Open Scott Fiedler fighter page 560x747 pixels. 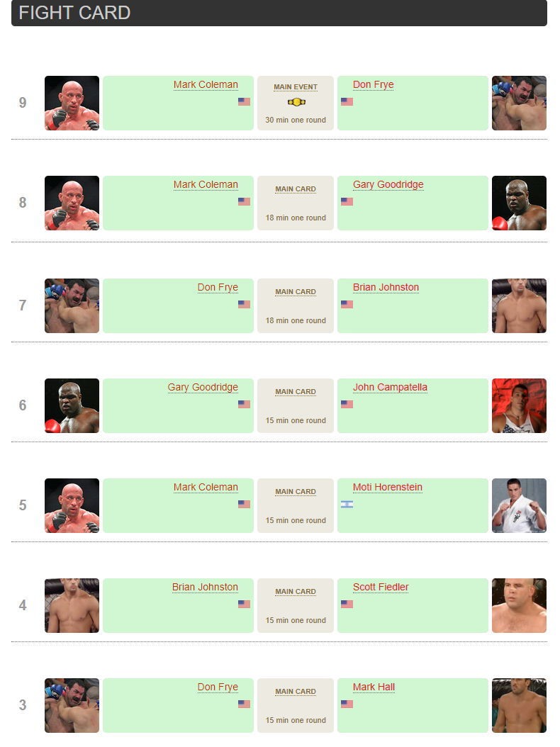381,588
